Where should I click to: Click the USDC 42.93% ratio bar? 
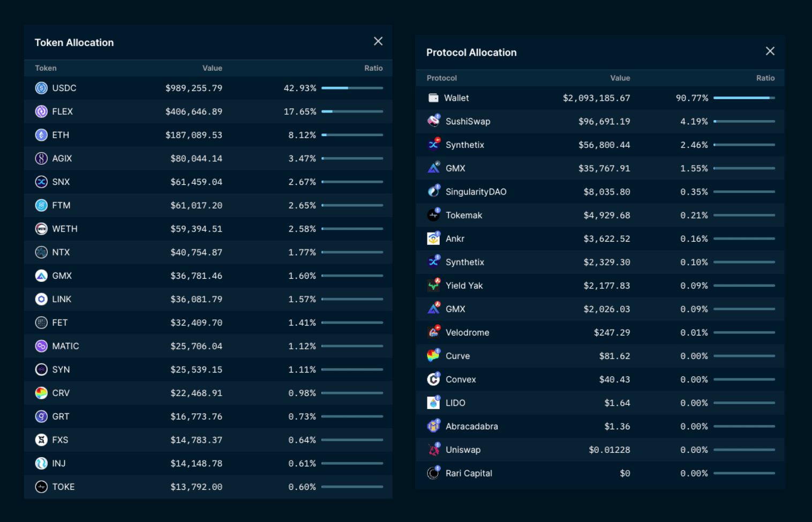coord(352,88)
